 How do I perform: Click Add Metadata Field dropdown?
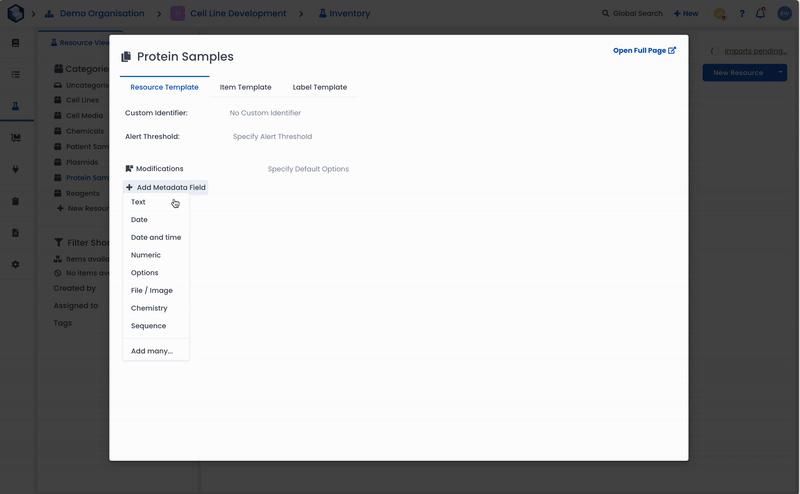click(x=166, y=187)
